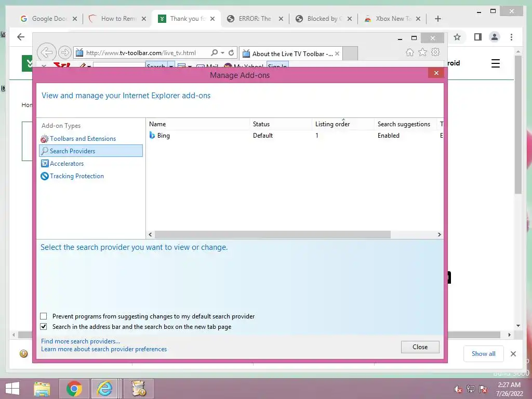Open the Windows Start button
The width and height of the screenshot is (532, 399).
(12, 389)
